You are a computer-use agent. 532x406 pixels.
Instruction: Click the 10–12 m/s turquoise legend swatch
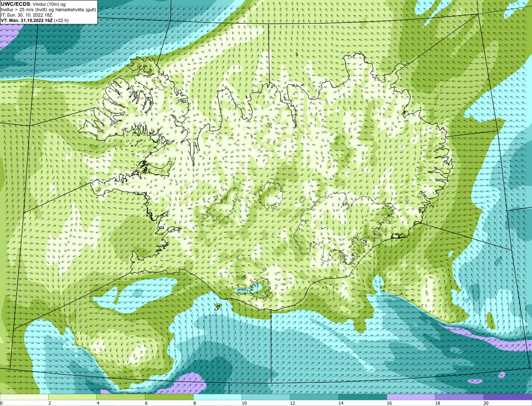[266, 397]
